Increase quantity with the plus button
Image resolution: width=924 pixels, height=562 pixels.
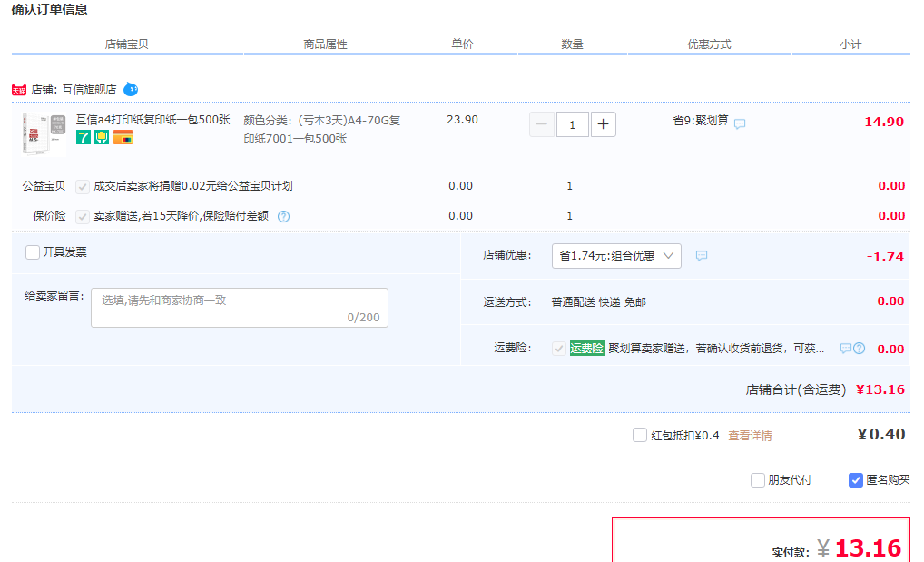pyautogui.click(x=604, y=124)
